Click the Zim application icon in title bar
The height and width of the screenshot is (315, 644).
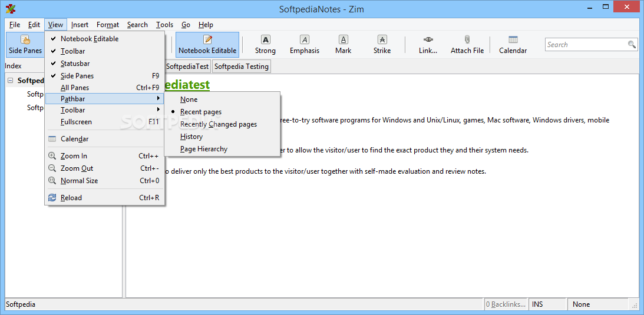[x=11, y=8]
